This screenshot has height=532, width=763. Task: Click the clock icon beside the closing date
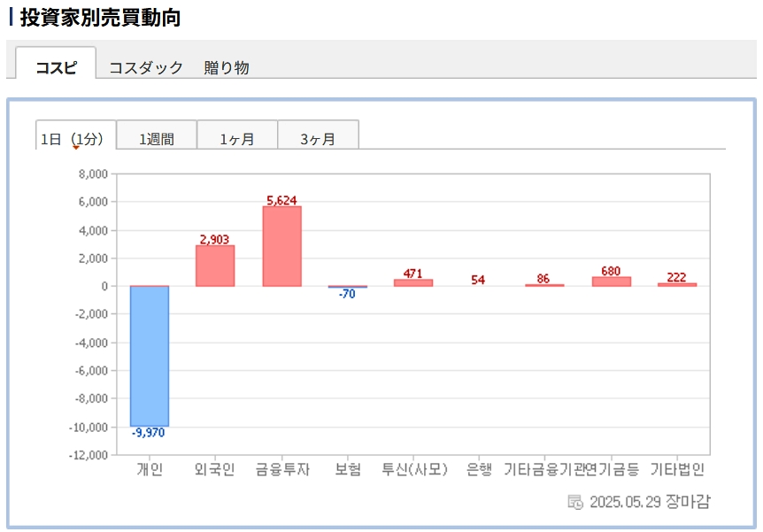tap(574, 502)
